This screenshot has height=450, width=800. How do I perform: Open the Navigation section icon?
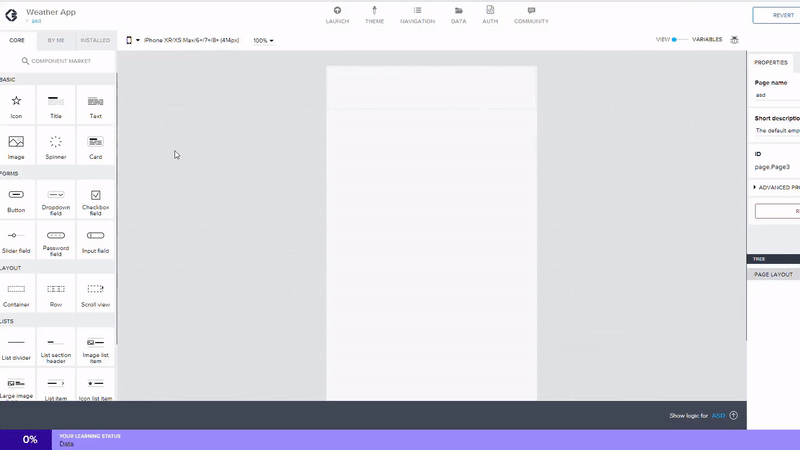417,11
